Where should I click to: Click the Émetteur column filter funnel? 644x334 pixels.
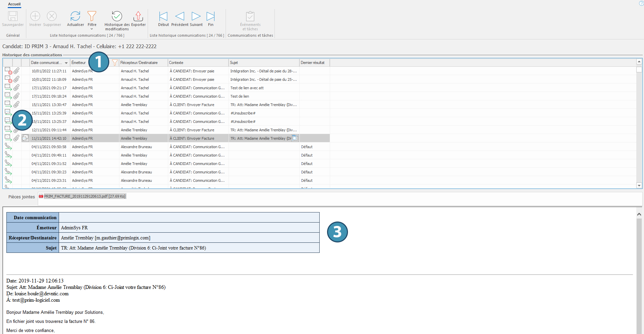tap(115, 63)
